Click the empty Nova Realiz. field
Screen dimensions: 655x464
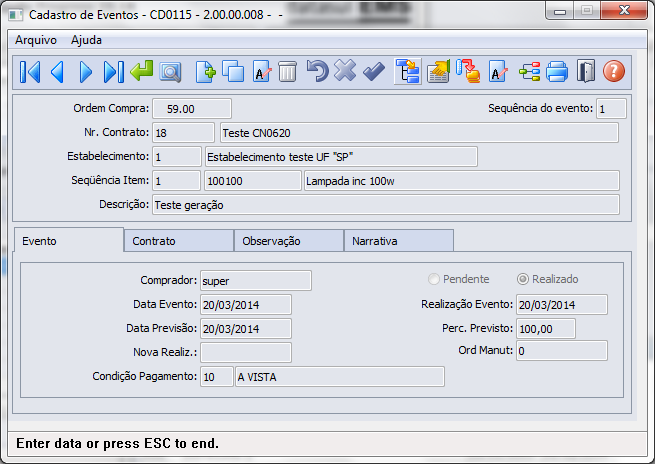coord(246,352)
